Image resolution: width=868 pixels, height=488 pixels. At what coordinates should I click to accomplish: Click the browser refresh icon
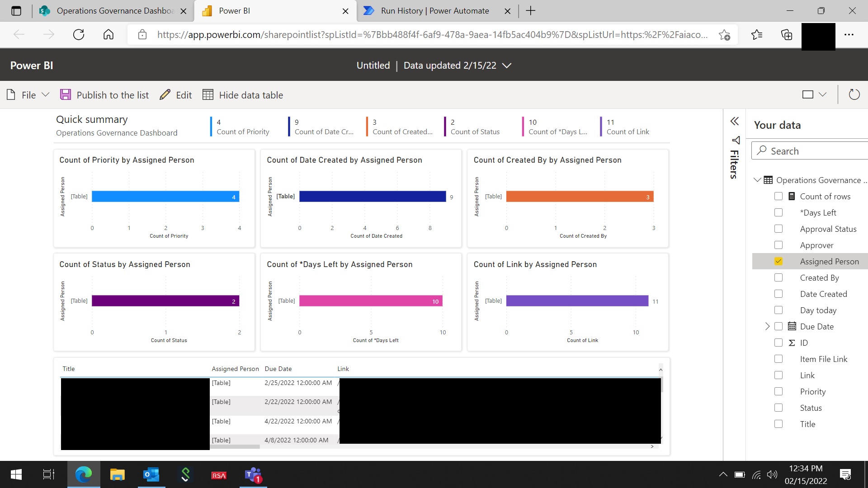(x=79, y=35)
